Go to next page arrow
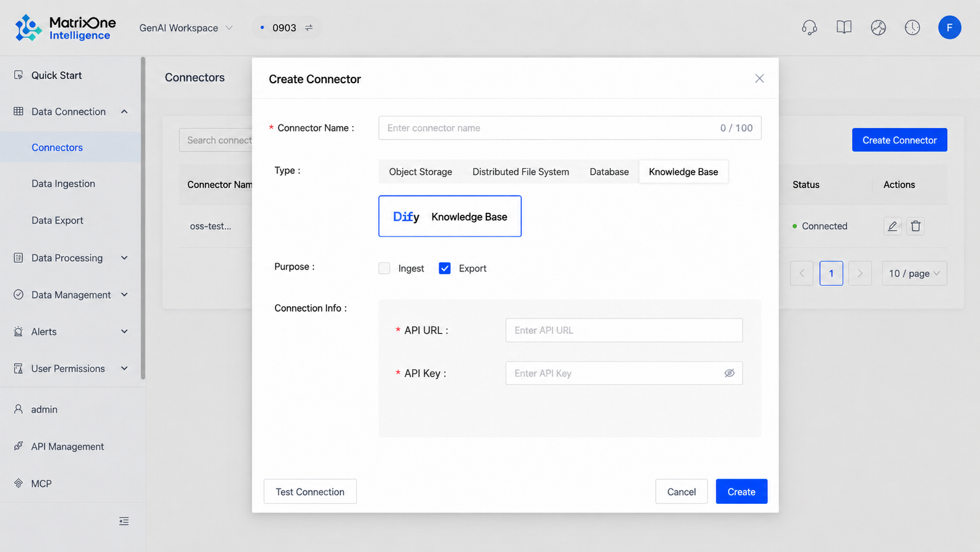 (x=860, y=273)
